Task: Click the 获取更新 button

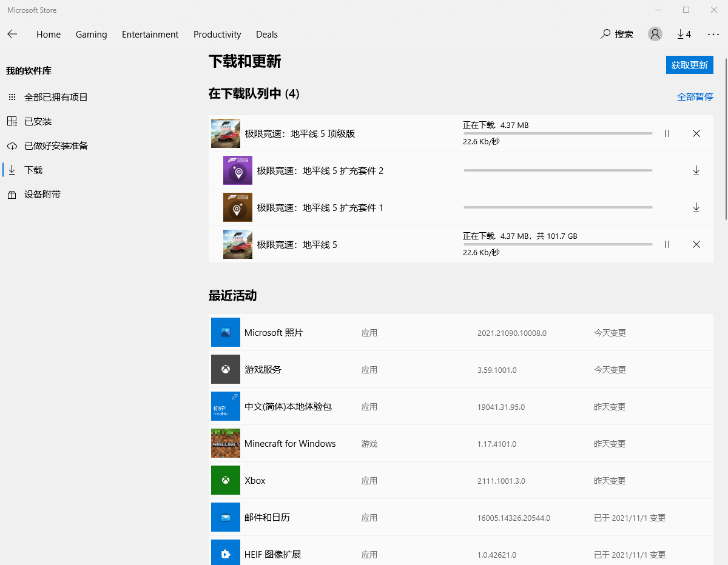Action: (x=690, y=65)
